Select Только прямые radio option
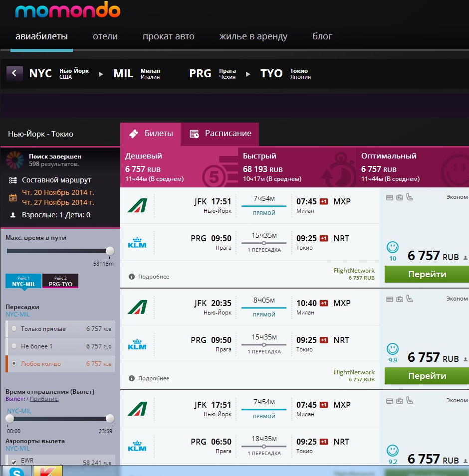Viewport: 469px width, 476px height. [14, 329]
